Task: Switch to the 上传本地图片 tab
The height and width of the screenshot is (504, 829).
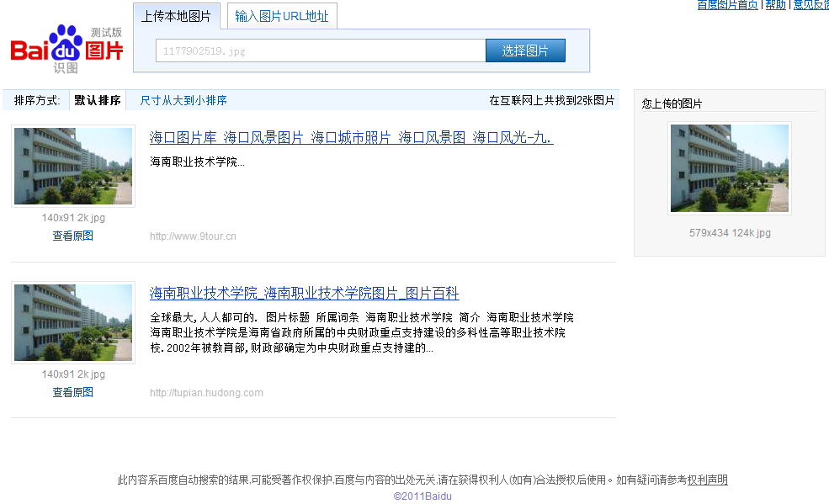Action: 176,16
